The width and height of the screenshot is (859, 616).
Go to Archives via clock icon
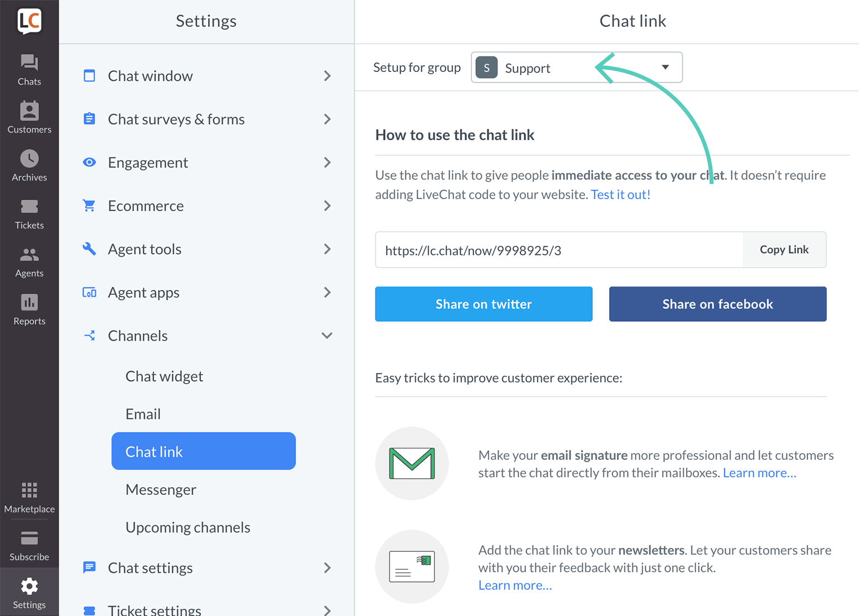pos(29,159)
